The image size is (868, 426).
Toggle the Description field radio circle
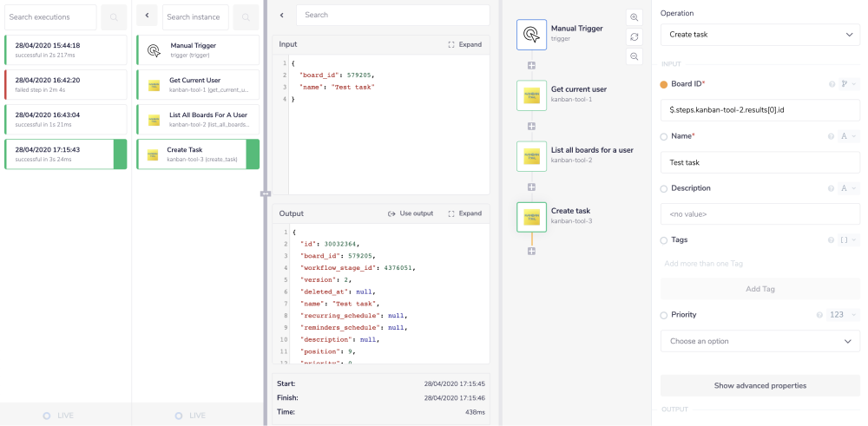664,188
